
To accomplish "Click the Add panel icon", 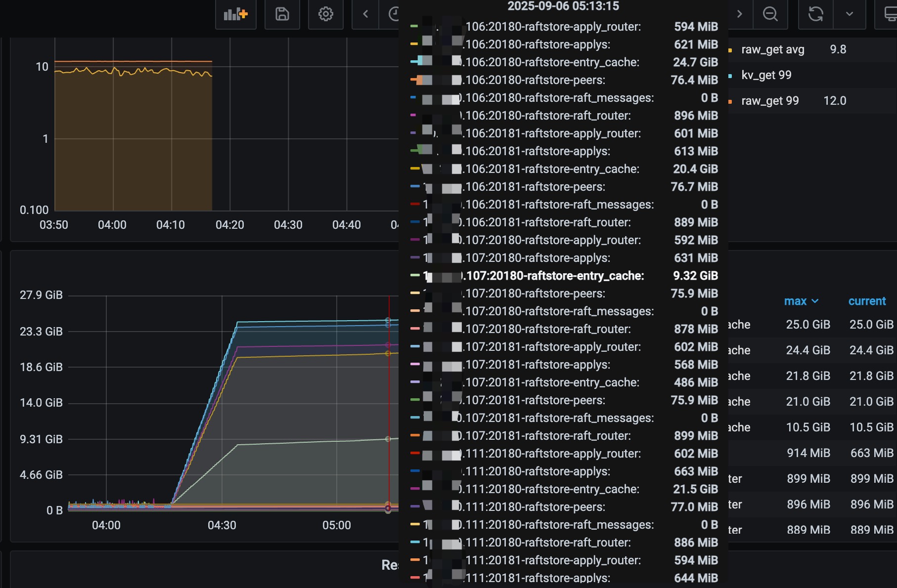I will click(x=235, y=14).
